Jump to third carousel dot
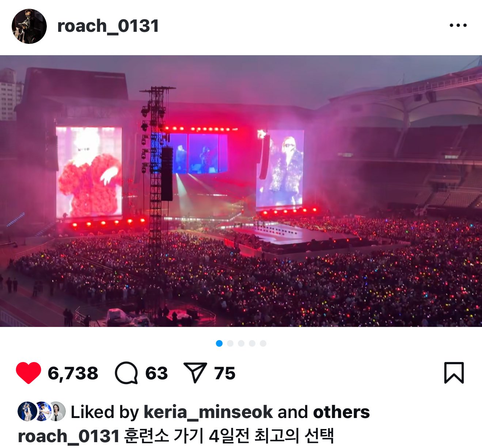The height and width of the screenshot is (448, 482). tap(241, 343)
